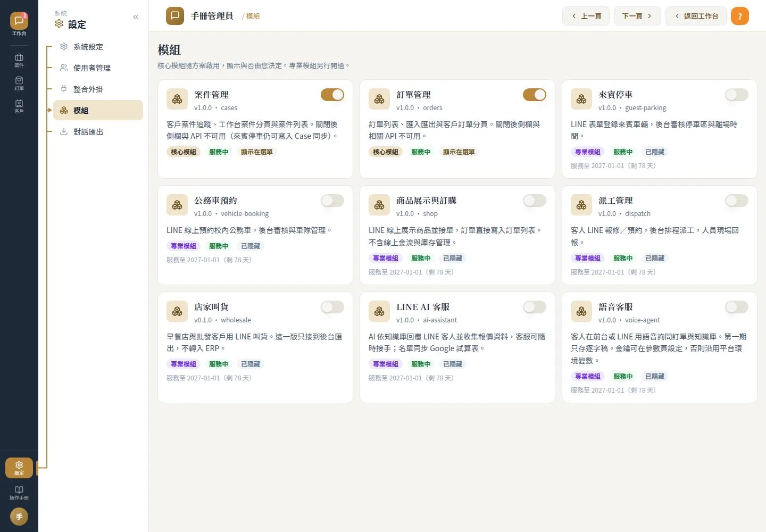The height and width of the screenshot is (532, 766).
Task: Click the 設定 gear icon at sidebar bottom
Action: click(19, 468)
